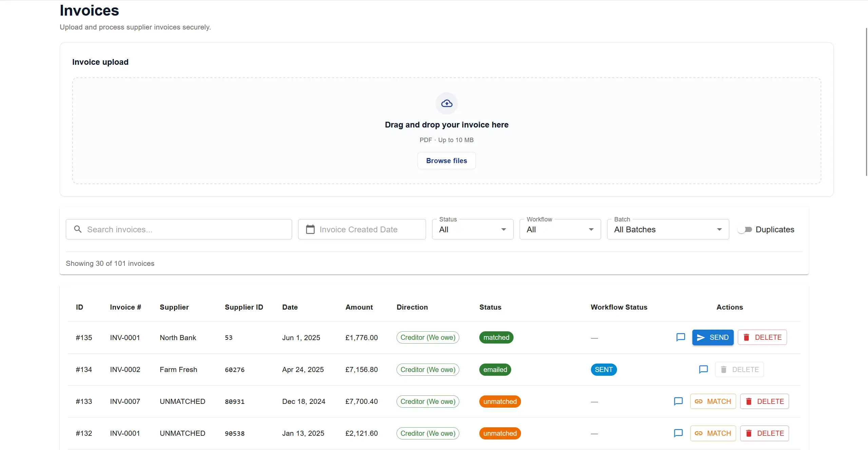Click the Invoices page heading
868x450 pixels.
(x=89, y=11)
